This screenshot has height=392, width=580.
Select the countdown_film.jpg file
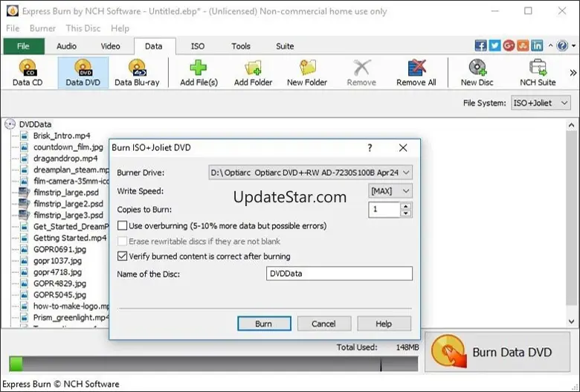(68, 147)
